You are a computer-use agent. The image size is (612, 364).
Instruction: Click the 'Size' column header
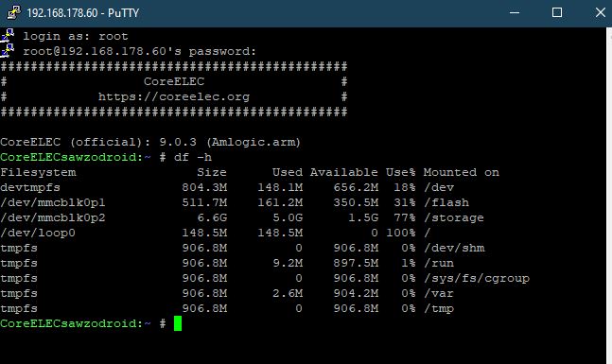click(x=212, y=172)
